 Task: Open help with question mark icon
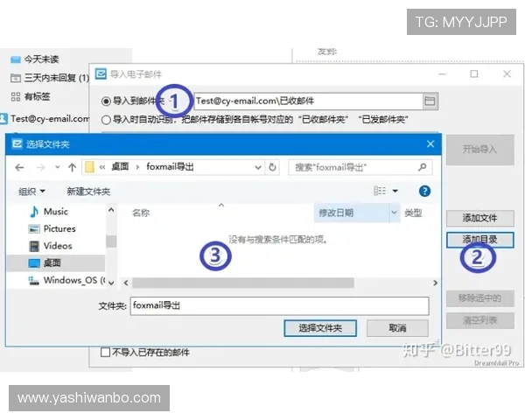coord(424,192)
